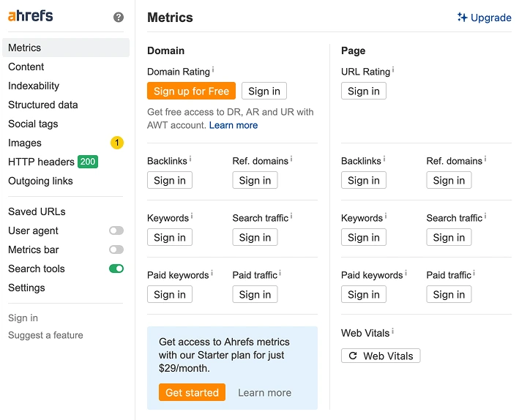Open Suggest a feature link

45,335
